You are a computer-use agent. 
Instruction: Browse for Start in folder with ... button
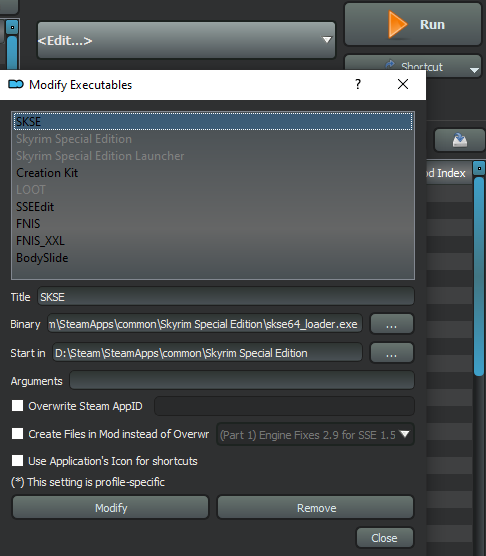[x=392, y=353]
